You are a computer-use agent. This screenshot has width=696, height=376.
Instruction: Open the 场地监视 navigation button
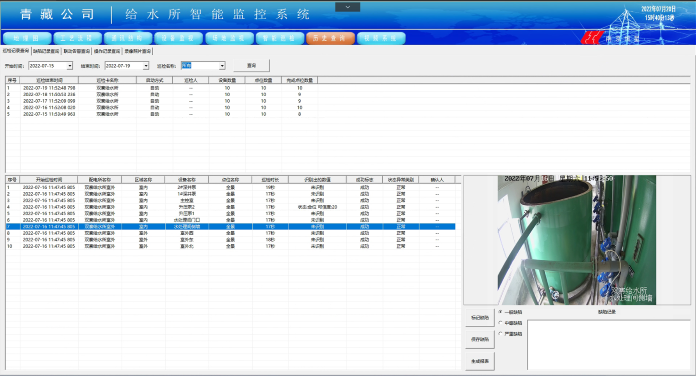coord(229,38)
